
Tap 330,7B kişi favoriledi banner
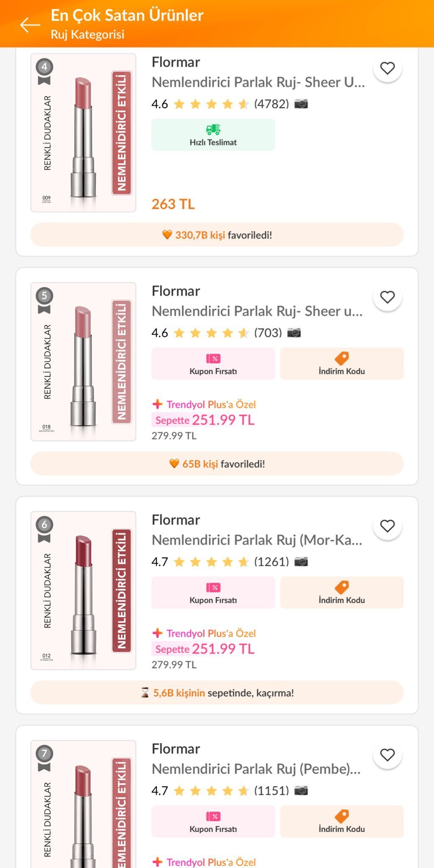217,235
